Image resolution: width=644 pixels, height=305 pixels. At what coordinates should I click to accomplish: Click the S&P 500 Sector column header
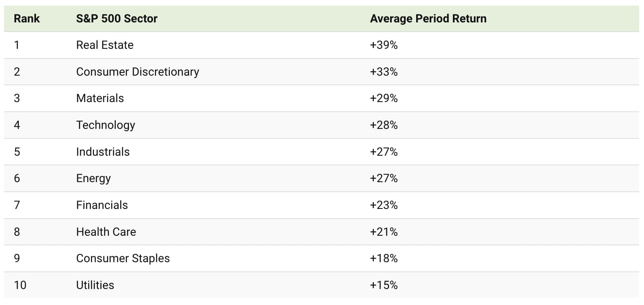pyautogui.click(x=117, y=18)
